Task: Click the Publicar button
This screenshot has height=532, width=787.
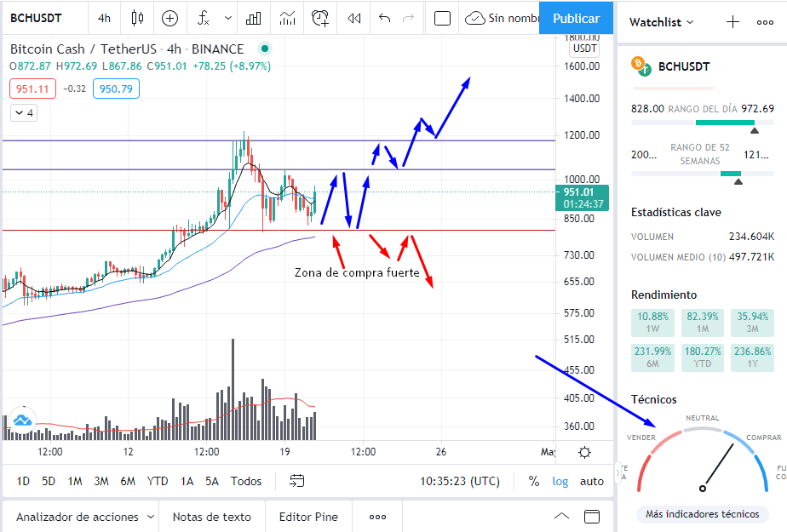Action: coord(576,19)
